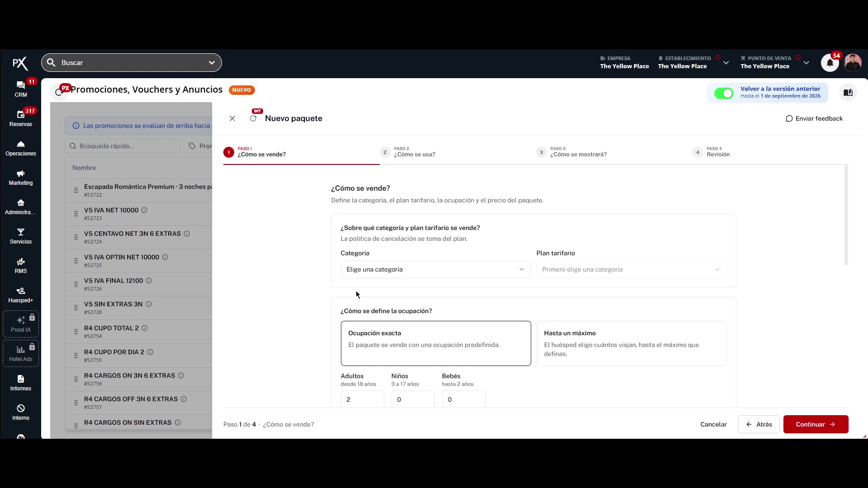
Task: Click the Nombre column header
Action: coord(84,168)
